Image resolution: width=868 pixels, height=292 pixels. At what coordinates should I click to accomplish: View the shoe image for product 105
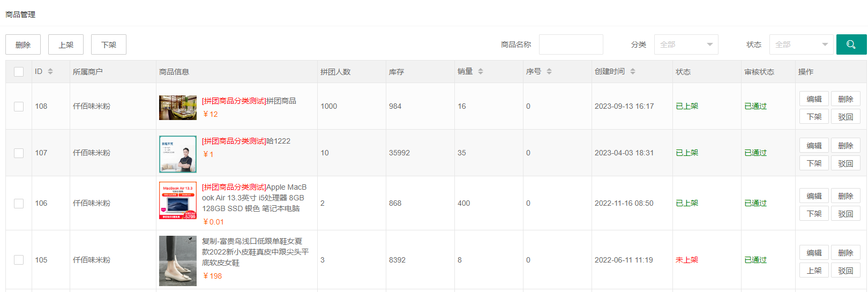(178, 260)
